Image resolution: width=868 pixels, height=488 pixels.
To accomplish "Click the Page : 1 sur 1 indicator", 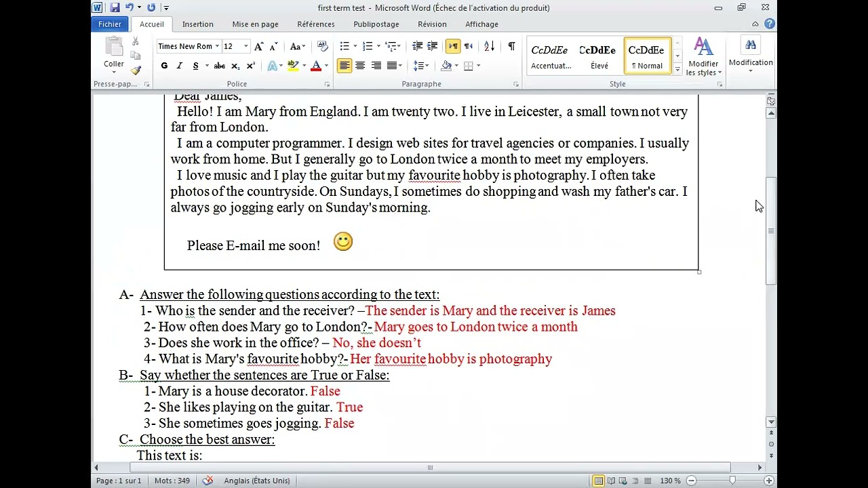I will (x=119, y=481).
